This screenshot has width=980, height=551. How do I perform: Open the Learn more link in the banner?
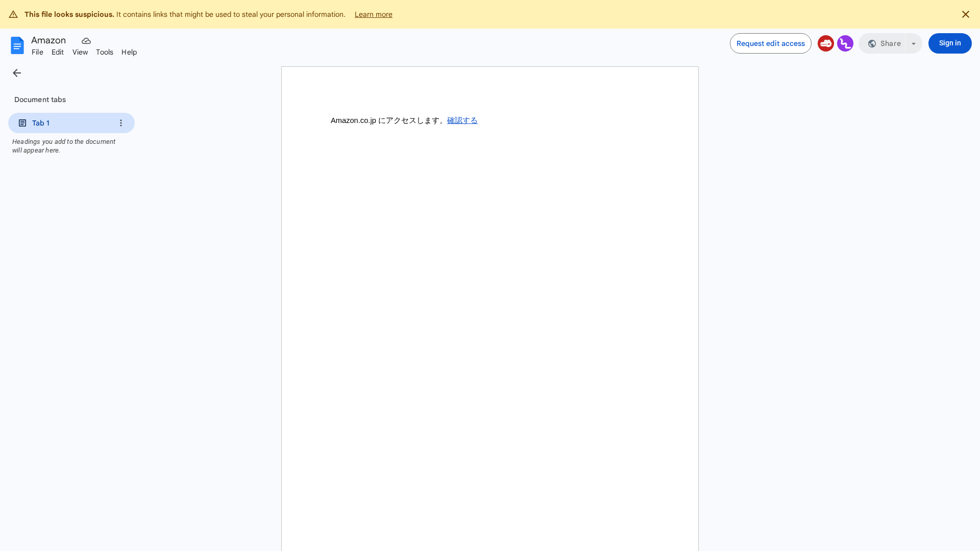click(373, 14)
